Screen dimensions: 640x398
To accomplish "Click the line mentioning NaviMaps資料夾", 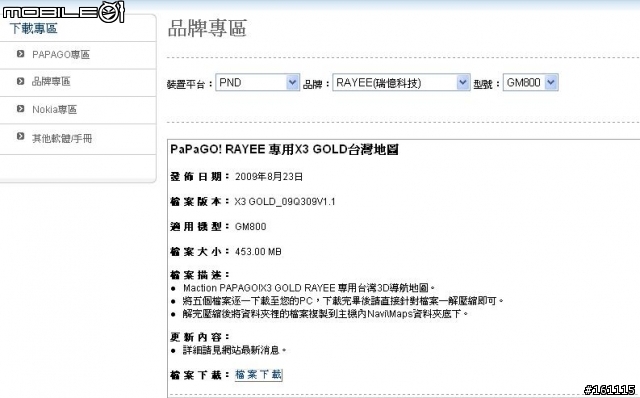I will pyautogui.click(x=325, y=314).
